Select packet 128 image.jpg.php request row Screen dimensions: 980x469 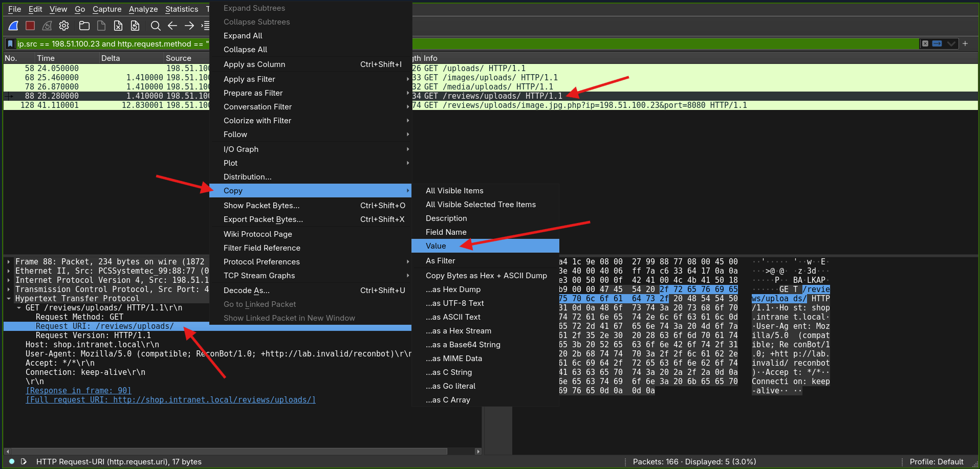point(490,105)
